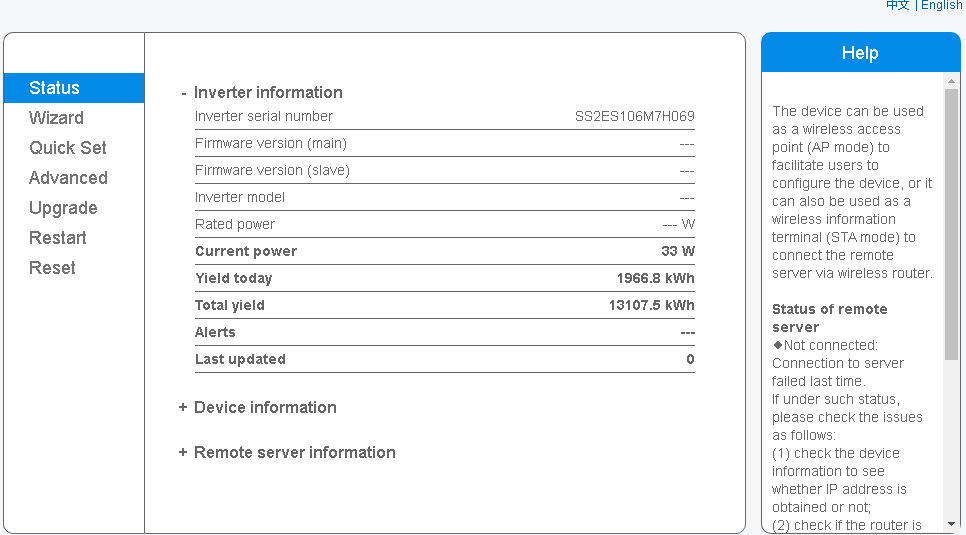Click the minus icon beside Inverter information
The height and width of the screenshot is (535, 966).
coord(184,93)
